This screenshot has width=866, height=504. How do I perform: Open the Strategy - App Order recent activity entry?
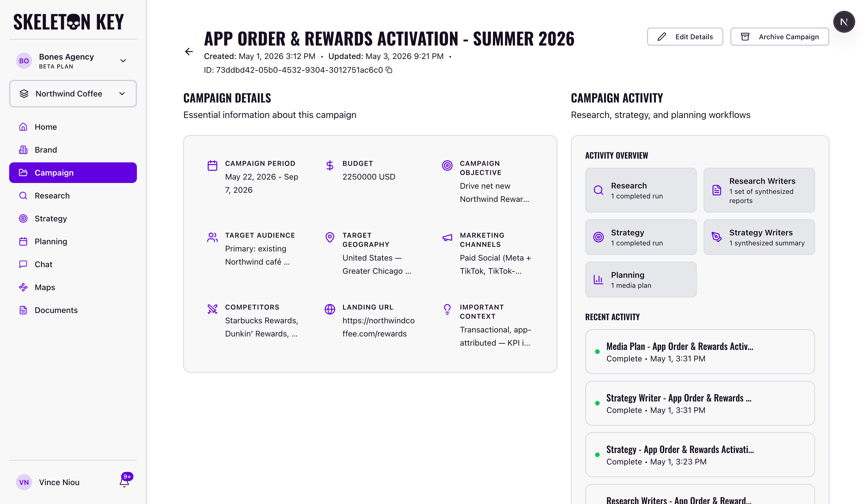tap(700, 454)
